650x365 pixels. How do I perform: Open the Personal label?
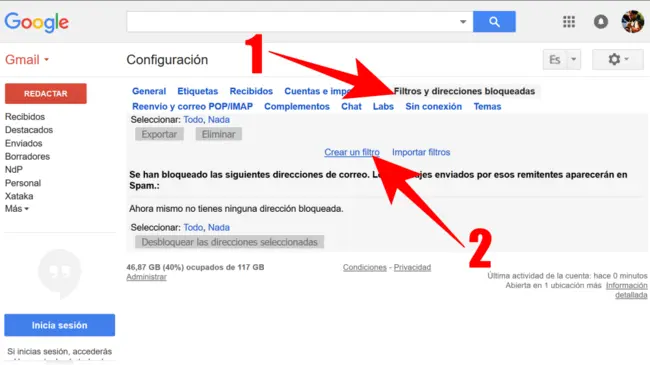tap(23, 183)
